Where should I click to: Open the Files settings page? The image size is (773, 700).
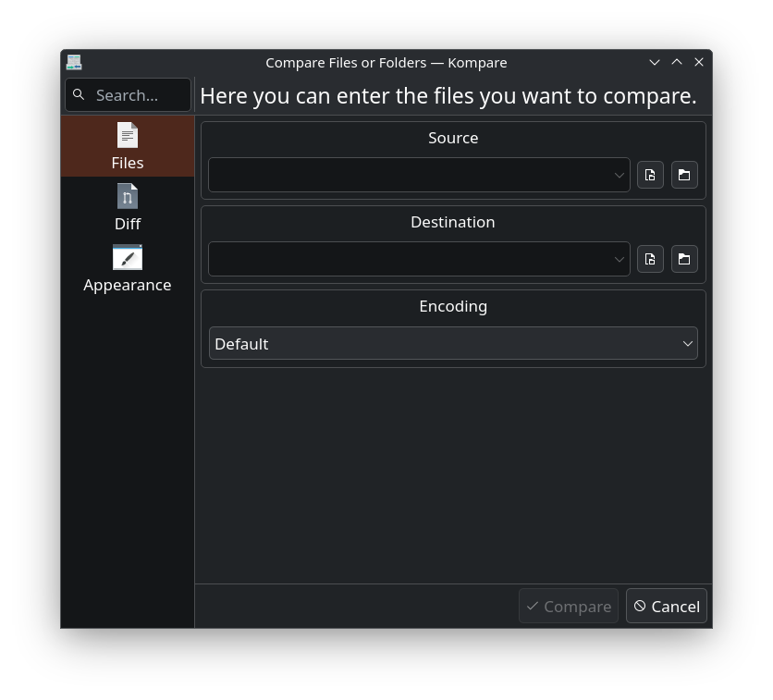tap(127, 145)
